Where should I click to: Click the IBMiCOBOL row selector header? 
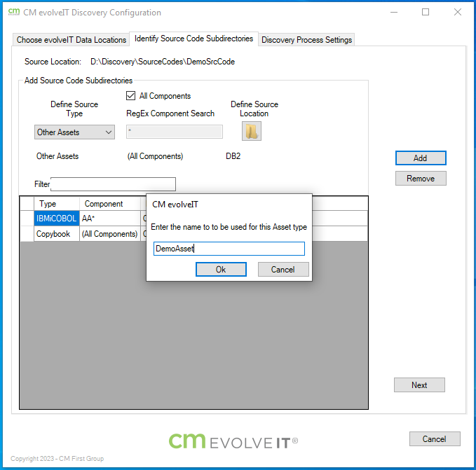(x=27, y=219)
